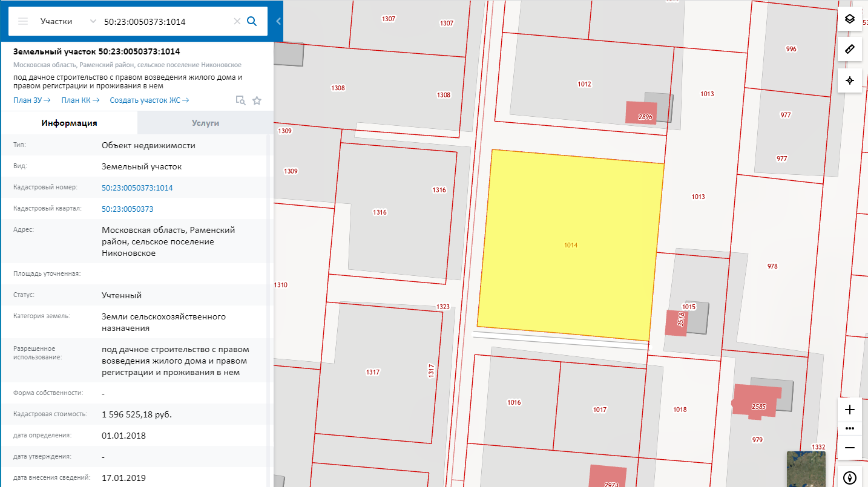The width and height of the screenshot is (868, 487).
Task: Reset map orientation with compass
Action: pyautogui.click(x=849, y=477)
